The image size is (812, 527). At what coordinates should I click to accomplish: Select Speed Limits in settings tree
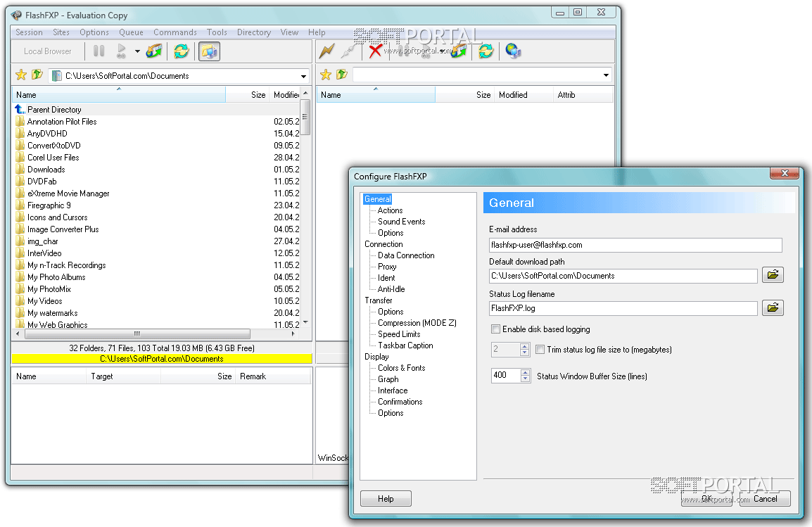tap(399, 334)
